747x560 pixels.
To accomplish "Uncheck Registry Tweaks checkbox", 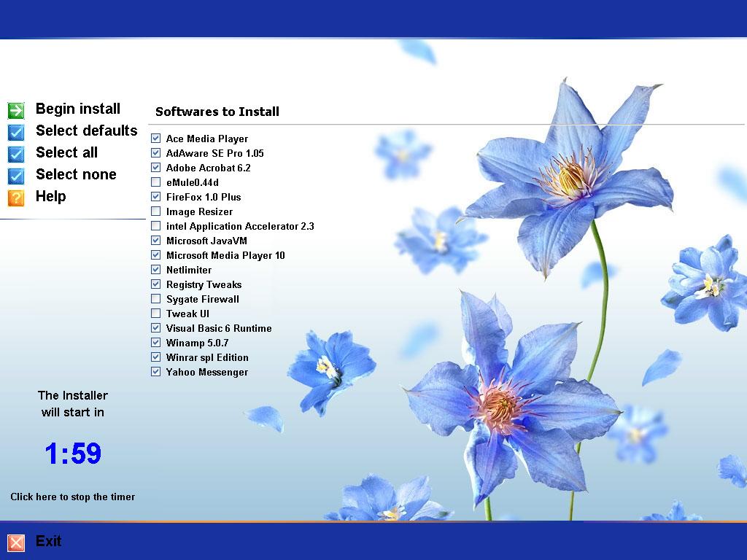I will click(x=156, y=284).
